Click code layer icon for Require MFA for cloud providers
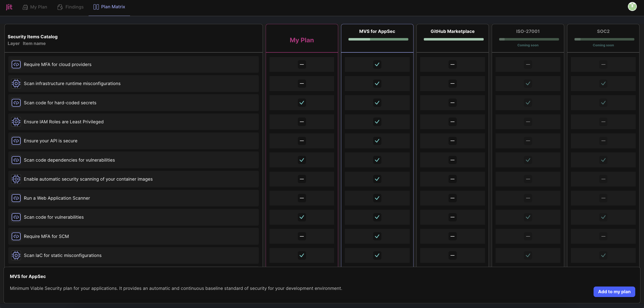 [16, 64]
